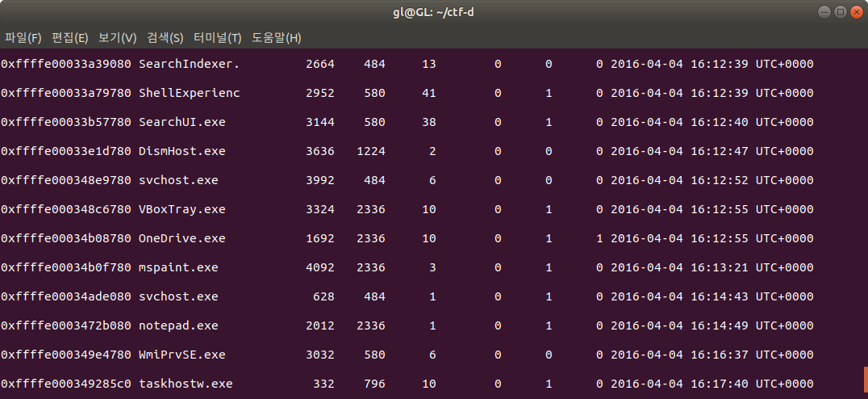This screenshot has width=868, height=399.
Task: Click the timestamp 2016-04-04 16:13:21
Action: (x=680, y=267)
